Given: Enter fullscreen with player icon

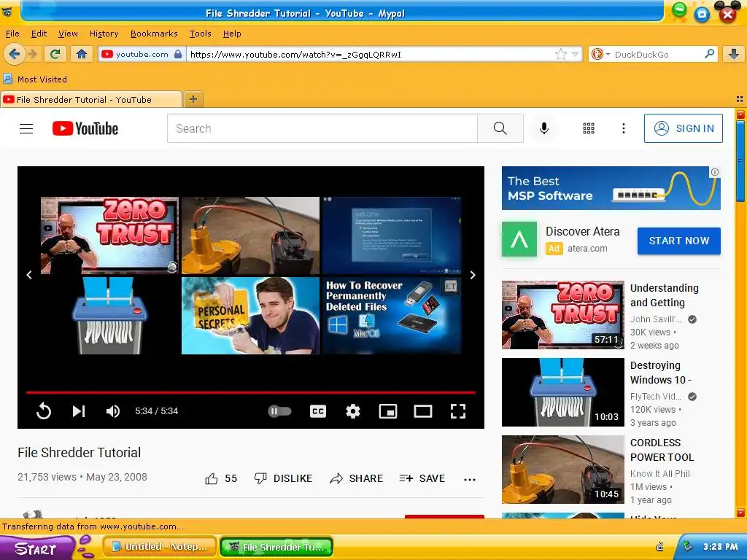Looking at the screenshot, I should click(458, 411).
